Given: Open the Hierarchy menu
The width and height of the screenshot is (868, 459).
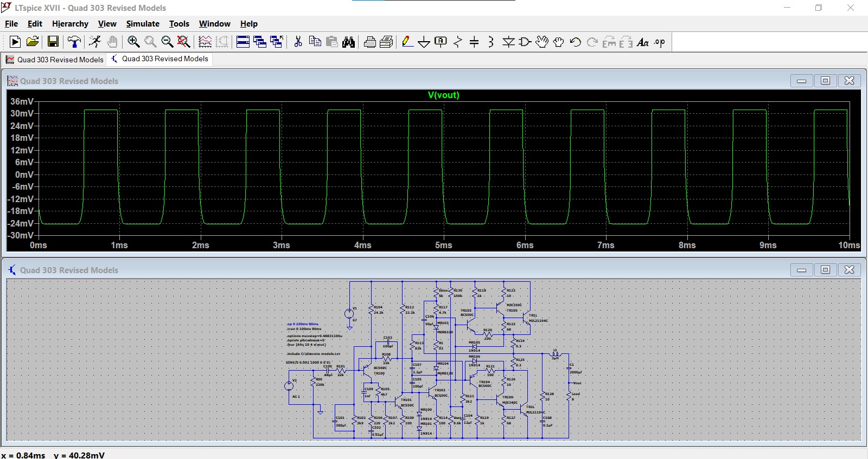Looking at the screenshot, I should click(x=70, y=24).
